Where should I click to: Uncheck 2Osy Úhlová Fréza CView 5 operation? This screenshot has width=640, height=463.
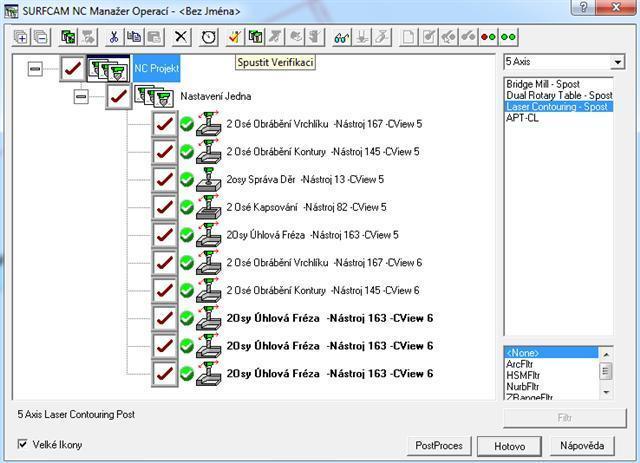pos(164,235)
